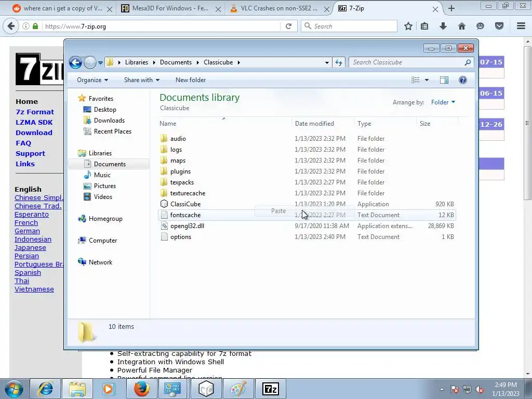Choose the Esperanto language link
532x399 pixels.
[32, 215]
